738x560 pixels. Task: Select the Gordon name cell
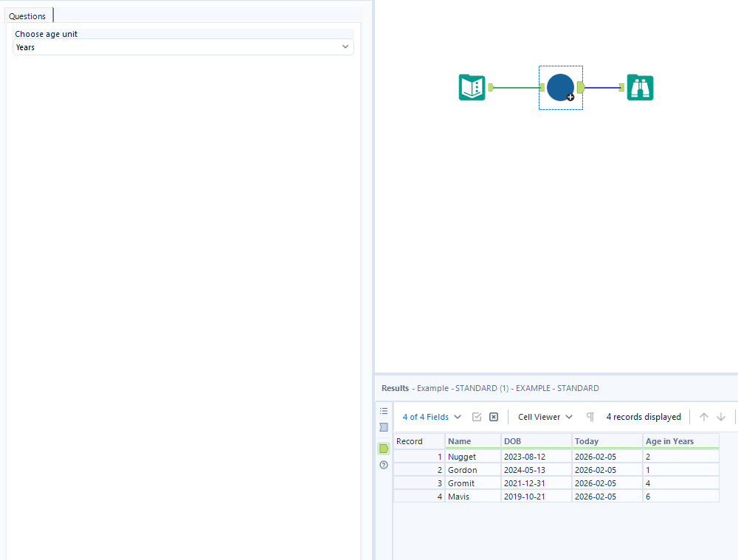[x=472, y=470]
